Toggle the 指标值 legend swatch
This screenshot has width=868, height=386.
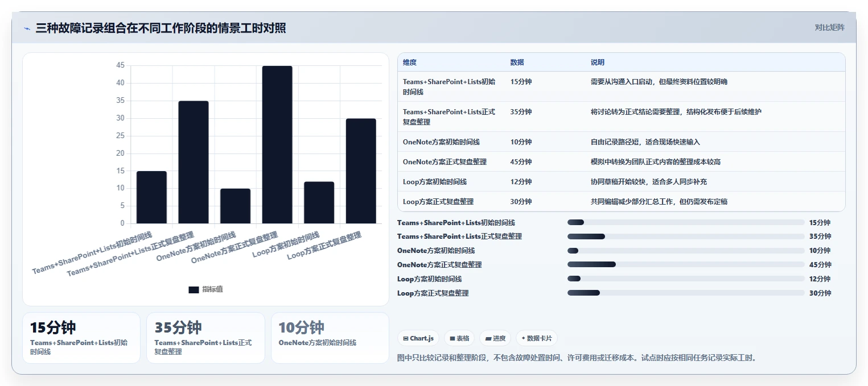point(194,289)
